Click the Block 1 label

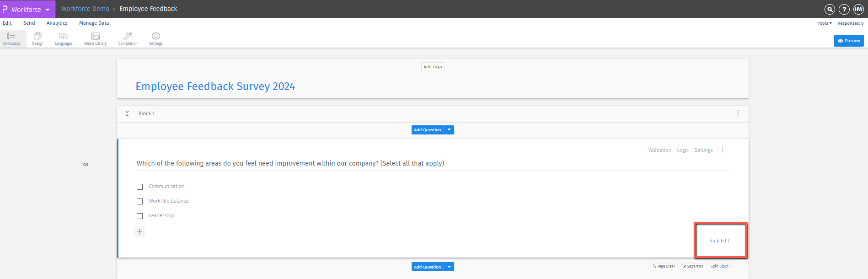[x=146, y=113]
